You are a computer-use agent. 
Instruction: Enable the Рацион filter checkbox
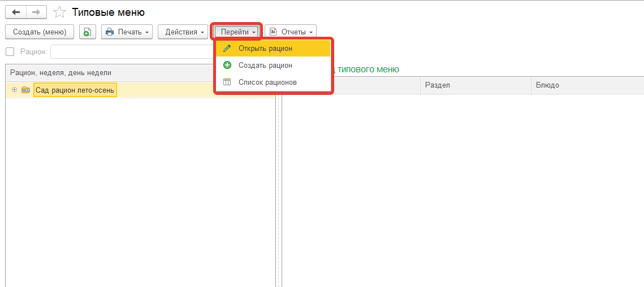[x=10, y=52]
